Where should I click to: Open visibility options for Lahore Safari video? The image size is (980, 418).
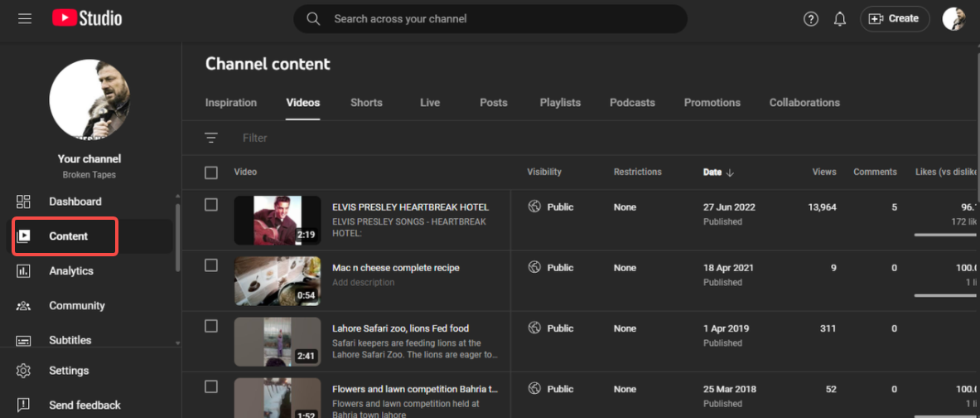pyautogui.click(x=553, y=328)
